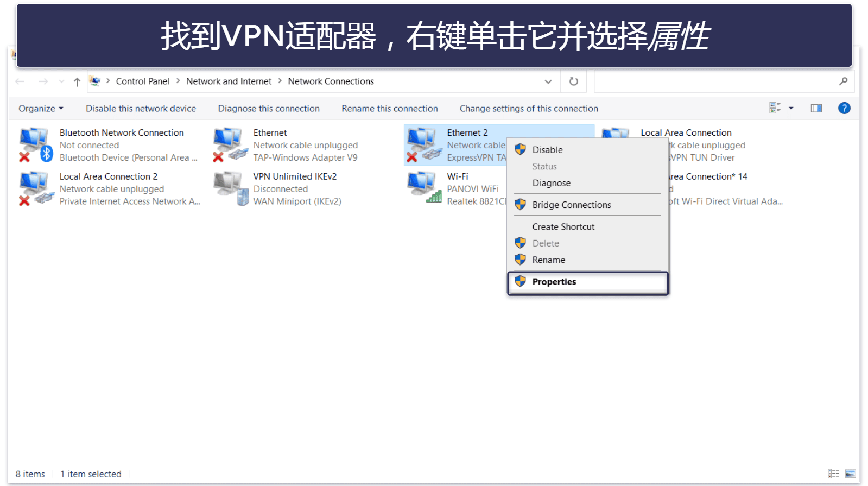This screenshot has width=868, height=486.
Task: Click the shield icon beside Disable
Action: (520, 149)
